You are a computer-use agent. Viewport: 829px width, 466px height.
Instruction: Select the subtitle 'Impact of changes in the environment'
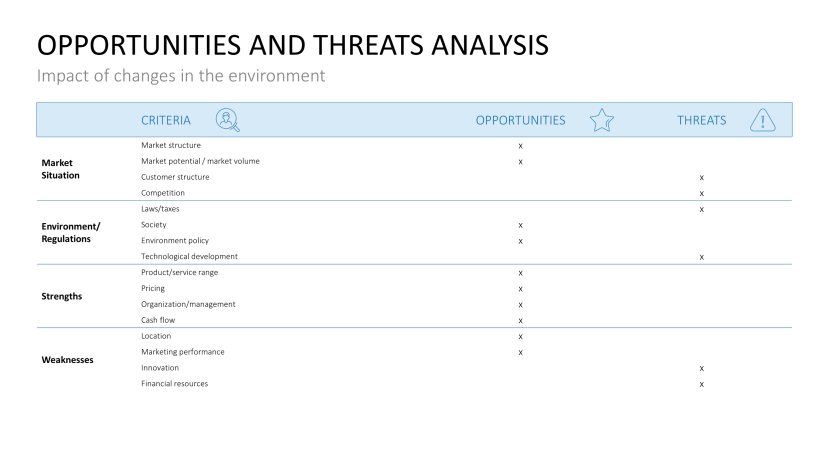coord(181,76)
